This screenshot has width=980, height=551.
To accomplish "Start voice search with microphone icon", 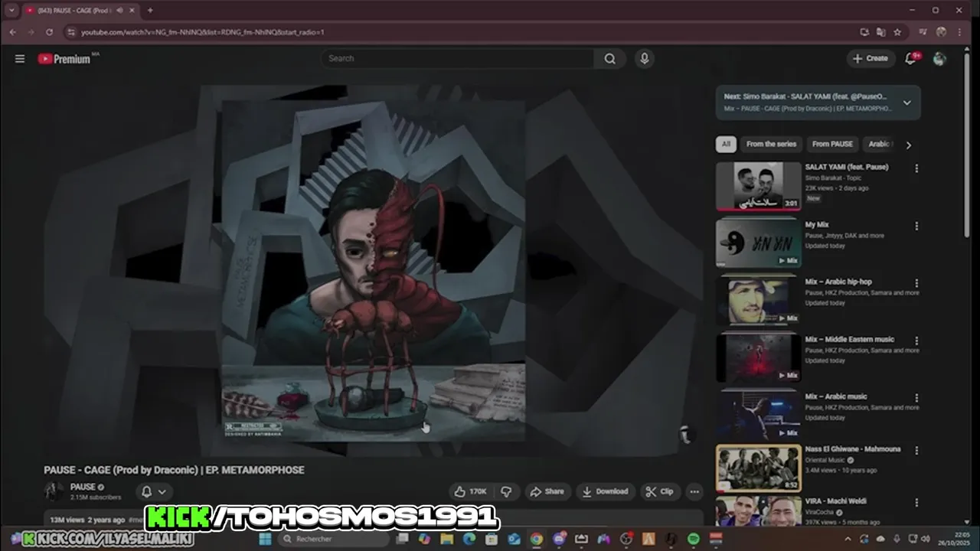I will pyautogui.click(x=645, y=59).
